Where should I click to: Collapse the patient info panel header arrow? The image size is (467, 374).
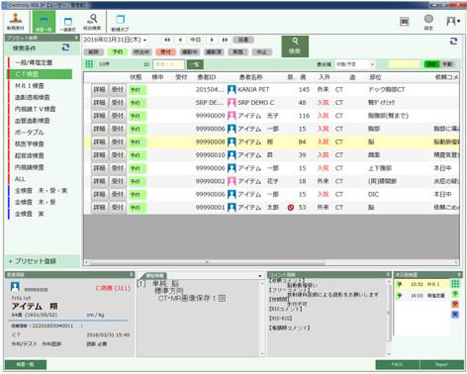(131, 275)
